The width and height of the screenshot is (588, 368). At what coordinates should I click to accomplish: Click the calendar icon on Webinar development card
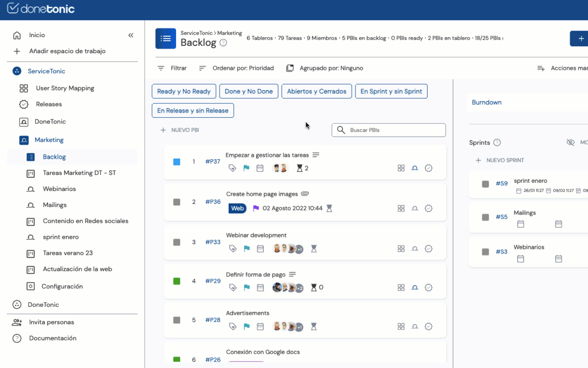click(260, 249)
